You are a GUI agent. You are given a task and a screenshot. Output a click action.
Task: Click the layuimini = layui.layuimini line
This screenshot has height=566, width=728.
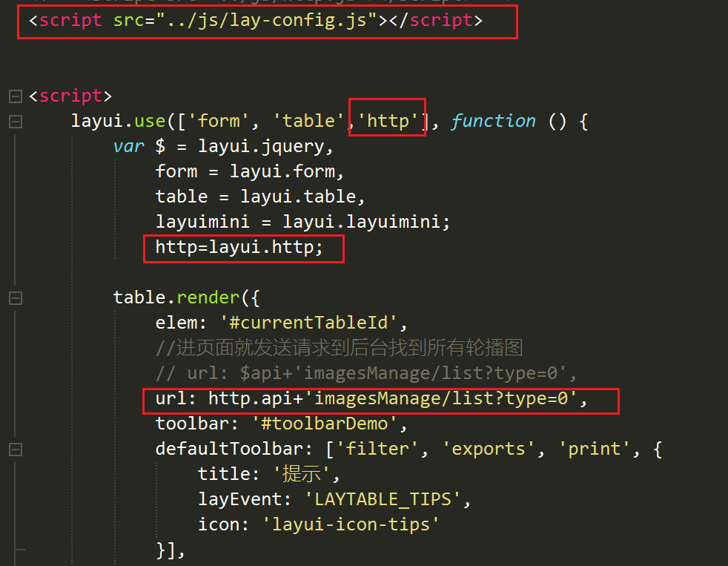(x=297, y=221)
